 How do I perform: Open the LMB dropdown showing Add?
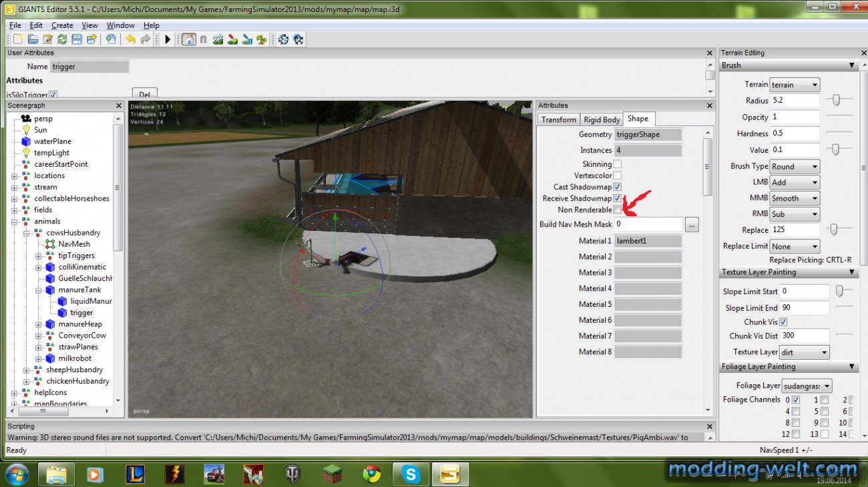coord(795,182)
